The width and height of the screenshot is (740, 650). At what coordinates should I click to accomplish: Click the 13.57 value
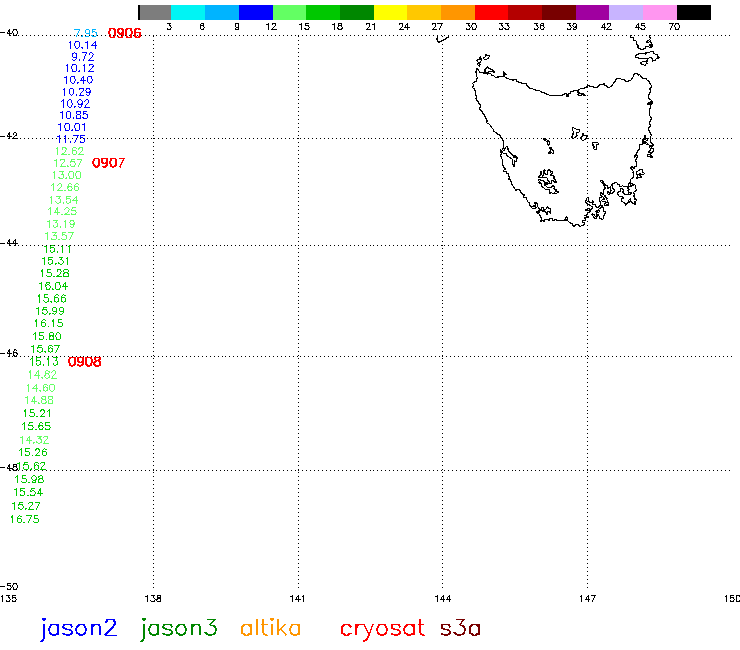(x=59, y=236)
